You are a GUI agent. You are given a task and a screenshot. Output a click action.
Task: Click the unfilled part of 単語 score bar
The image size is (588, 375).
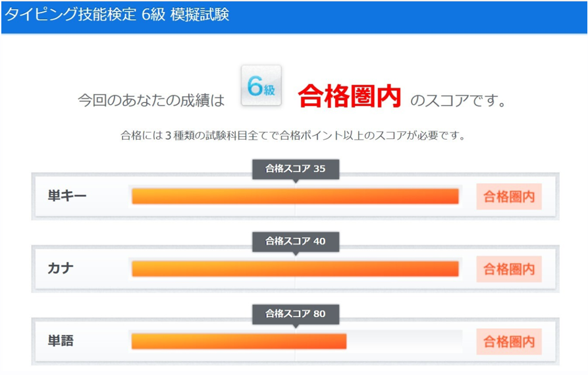coord(403,341)
